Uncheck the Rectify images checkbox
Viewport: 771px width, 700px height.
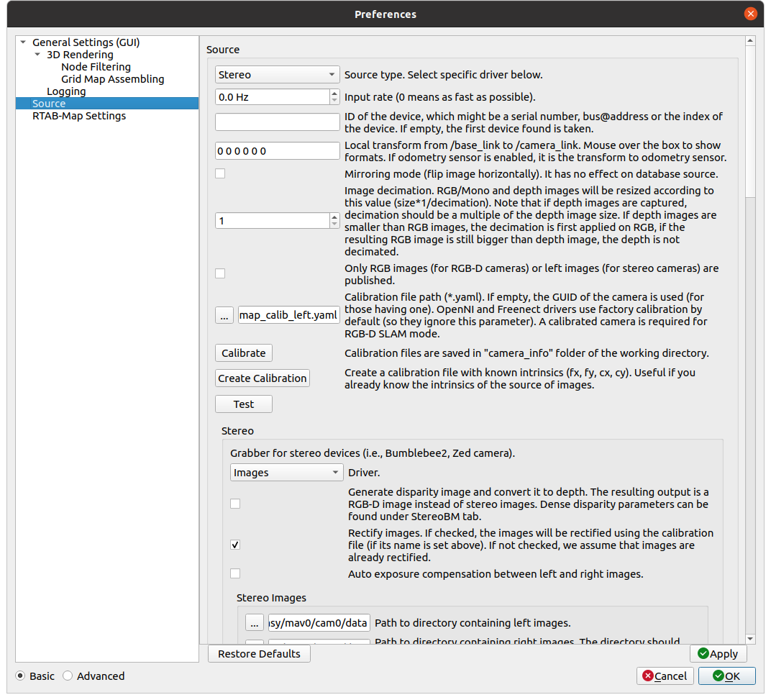[x=235, y=545]
